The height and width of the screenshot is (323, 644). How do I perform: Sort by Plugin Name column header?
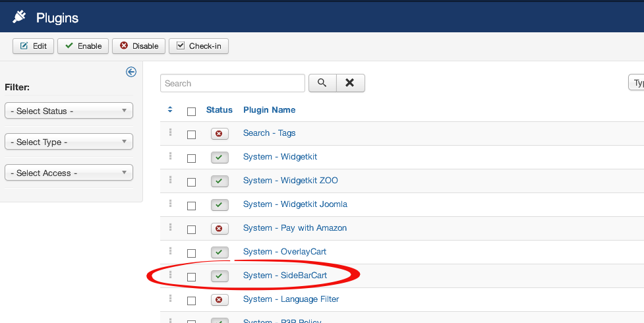269,109
